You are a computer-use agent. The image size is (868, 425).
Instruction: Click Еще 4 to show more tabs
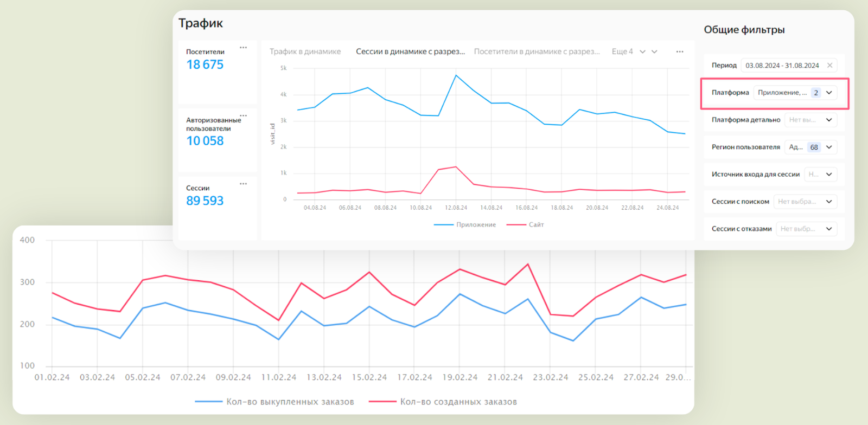tap(622, 51)
